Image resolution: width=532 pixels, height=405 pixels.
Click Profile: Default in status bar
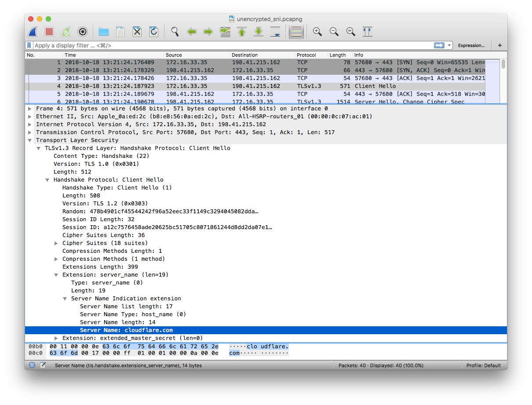[484, 365]
